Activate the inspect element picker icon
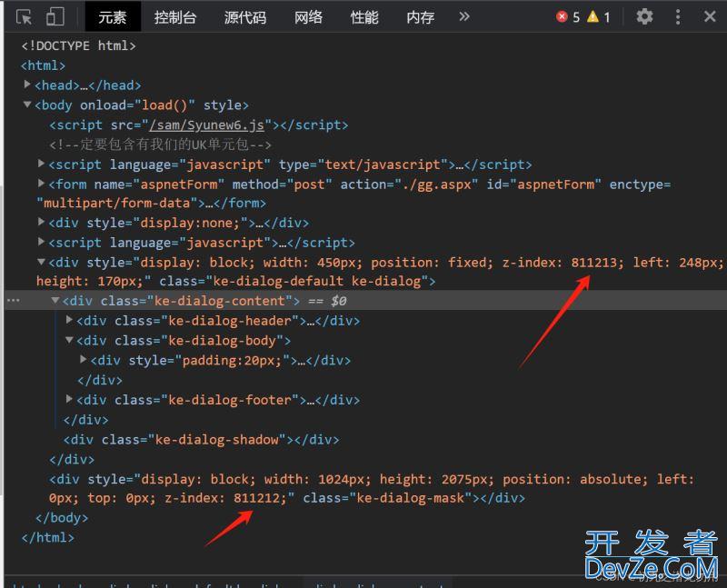Image resolution: width=727 pixels, height=588 pixels. 24,17
